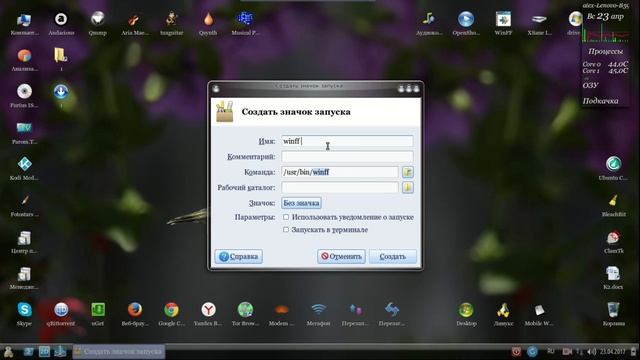
Task: Click the empty Рабочий каталог field
Action: click(340, 188)
